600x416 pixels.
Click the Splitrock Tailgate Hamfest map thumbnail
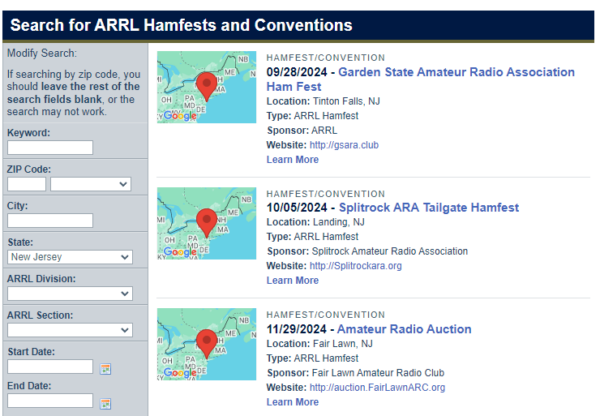pos(206,222)
